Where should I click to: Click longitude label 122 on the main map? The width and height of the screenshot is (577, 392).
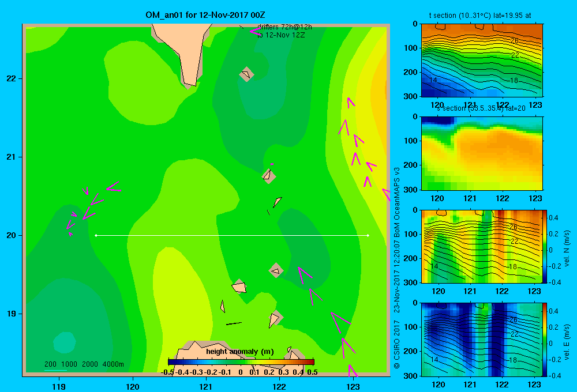[x=279, y=386]
